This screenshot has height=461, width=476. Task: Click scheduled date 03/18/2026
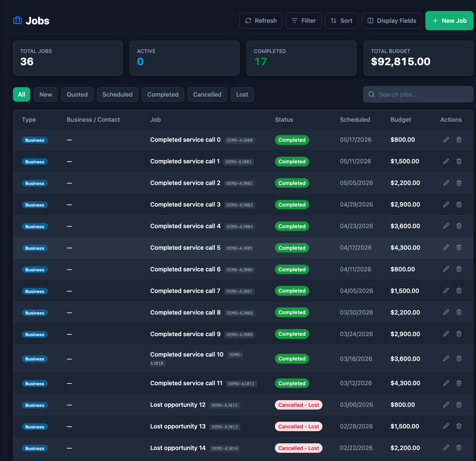pos(356,359)
